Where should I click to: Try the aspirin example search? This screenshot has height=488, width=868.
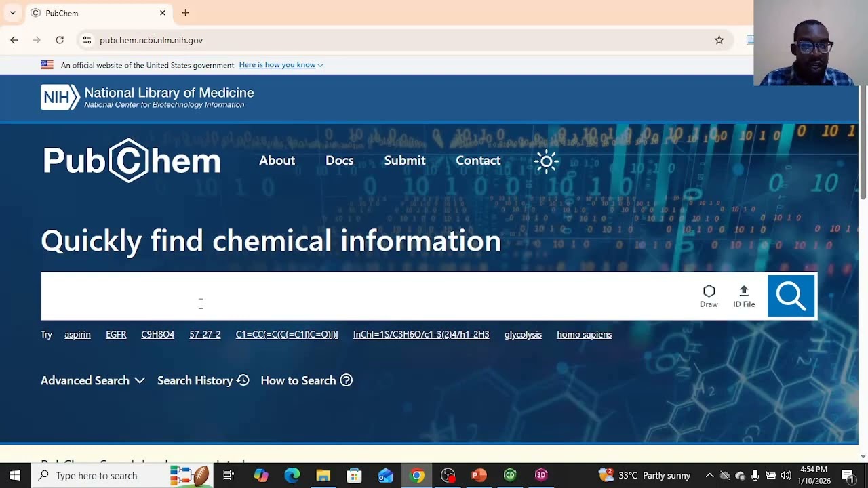tap(77, 334)
